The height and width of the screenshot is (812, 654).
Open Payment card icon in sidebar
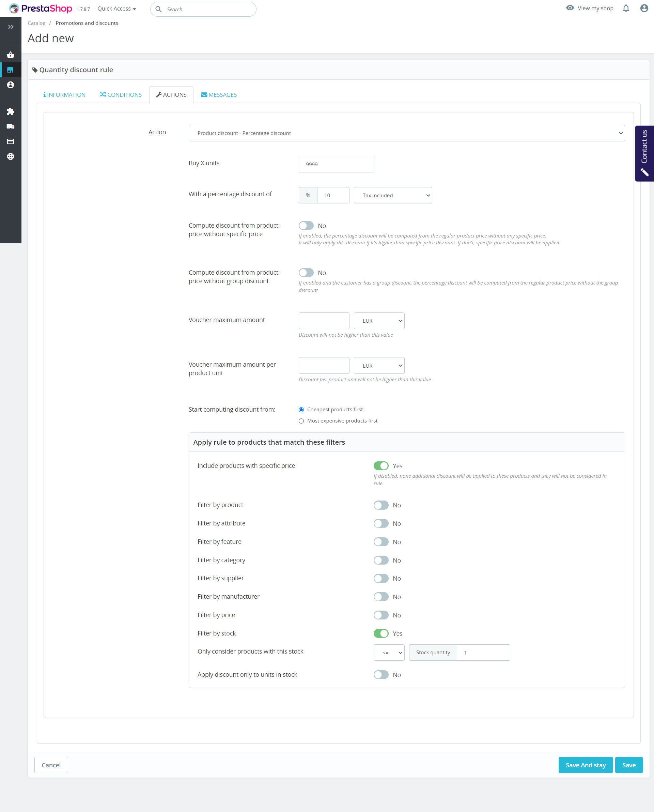pyautogui.click(x=11, y=142)
